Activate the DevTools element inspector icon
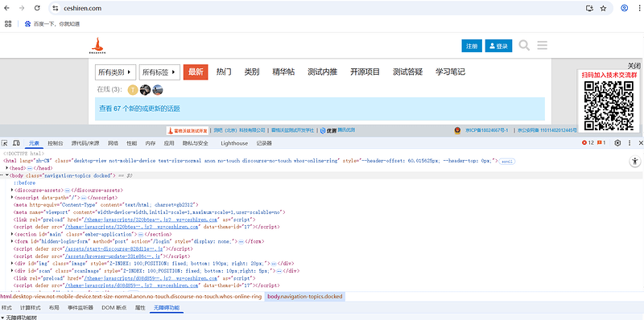The height and width of the screenshot is (320, 644). (5, 143)
